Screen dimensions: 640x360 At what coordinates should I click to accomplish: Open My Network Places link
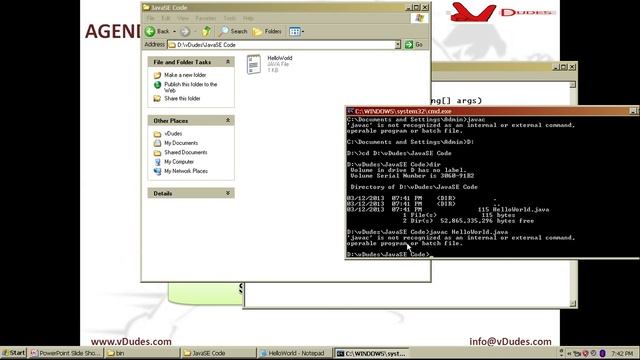point(186,171)
